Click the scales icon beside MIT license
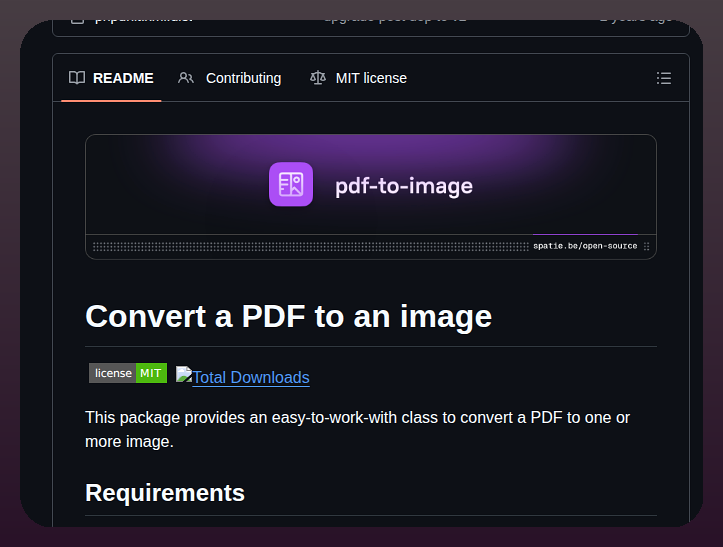Image resolution: width=723 pixels, height=547 pixels. [x=318, y=78]
